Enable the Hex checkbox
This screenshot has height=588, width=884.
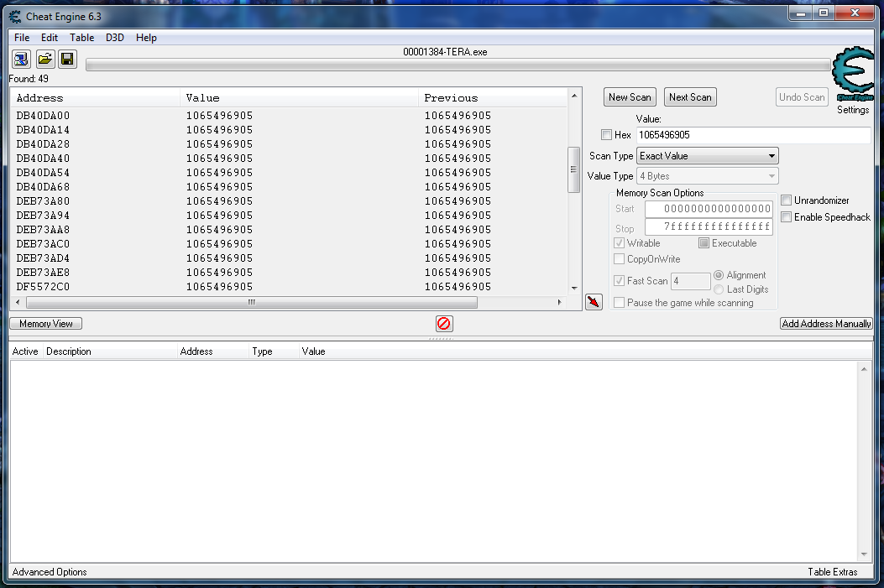(607, 135)
